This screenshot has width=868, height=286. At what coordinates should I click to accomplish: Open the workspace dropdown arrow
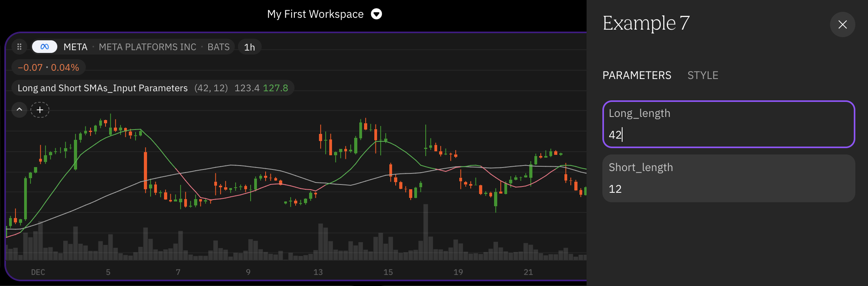[x=376, y=14]
